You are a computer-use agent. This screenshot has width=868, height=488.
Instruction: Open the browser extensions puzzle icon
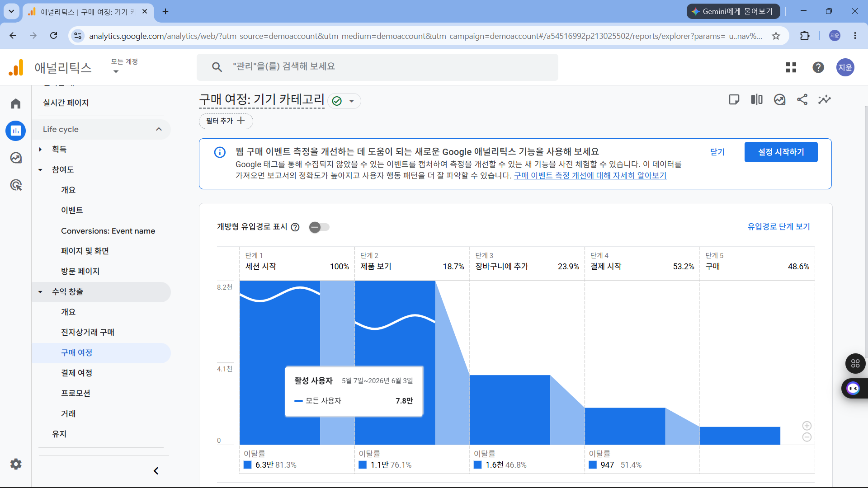tap(805, 36)
